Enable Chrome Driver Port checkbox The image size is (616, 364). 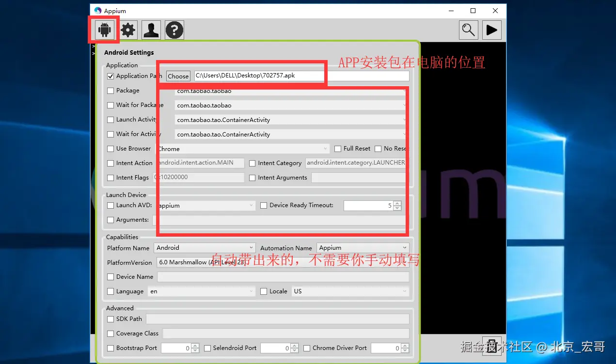tap(307, 348)
